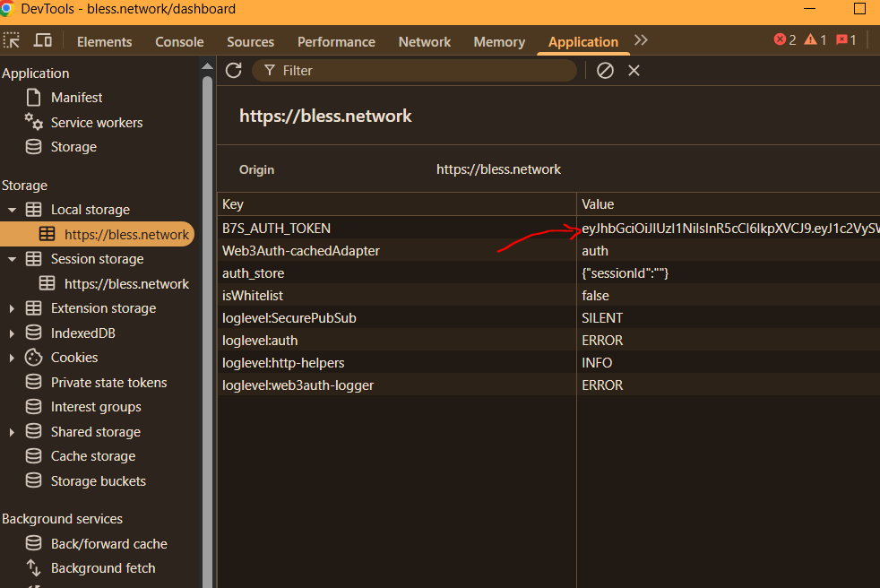Click the Cookies icon

tap(34, 357)
